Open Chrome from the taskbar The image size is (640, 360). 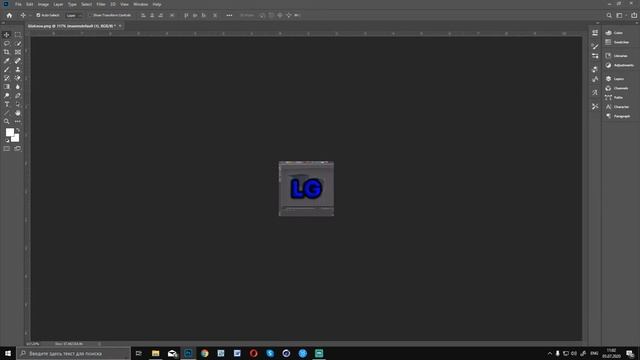[x=204, y=353]
